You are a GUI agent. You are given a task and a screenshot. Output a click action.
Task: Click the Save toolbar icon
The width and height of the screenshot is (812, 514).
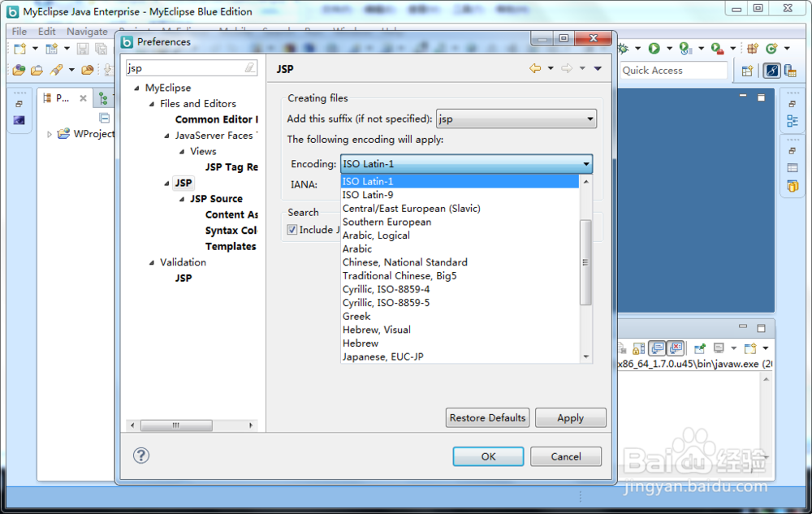pos(83,49)
